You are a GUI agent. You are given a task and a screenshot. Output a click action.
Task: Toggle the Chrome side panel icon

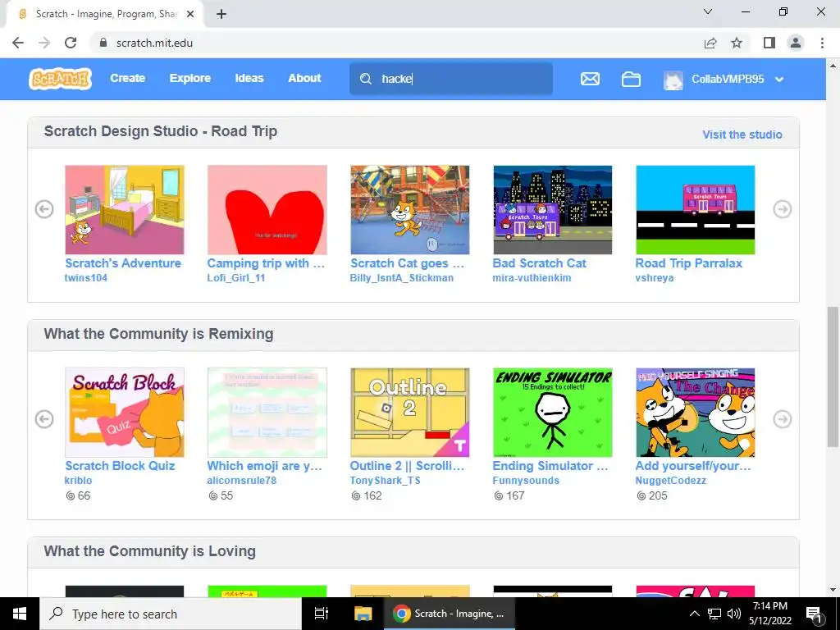point(769,43)
